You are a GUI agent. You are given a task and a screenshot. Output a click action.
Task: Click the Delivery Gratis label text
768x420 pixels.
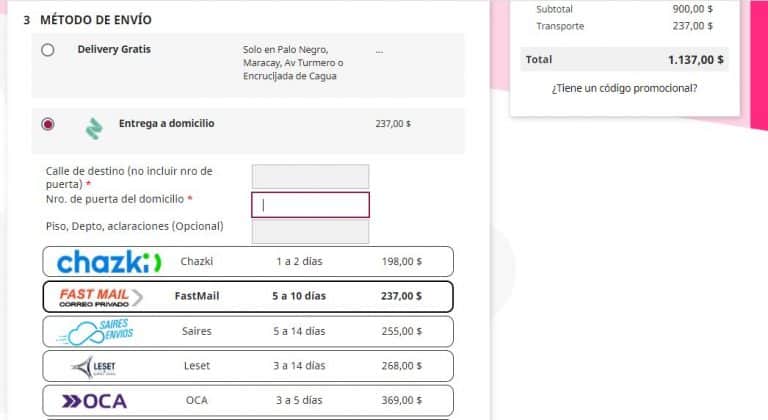pyautogui.click(x=114, y=49)
